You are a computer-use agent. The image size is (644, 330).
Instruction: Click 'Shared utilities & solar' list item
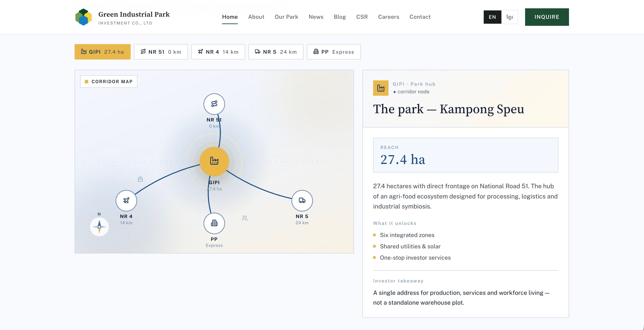point(410,246)
